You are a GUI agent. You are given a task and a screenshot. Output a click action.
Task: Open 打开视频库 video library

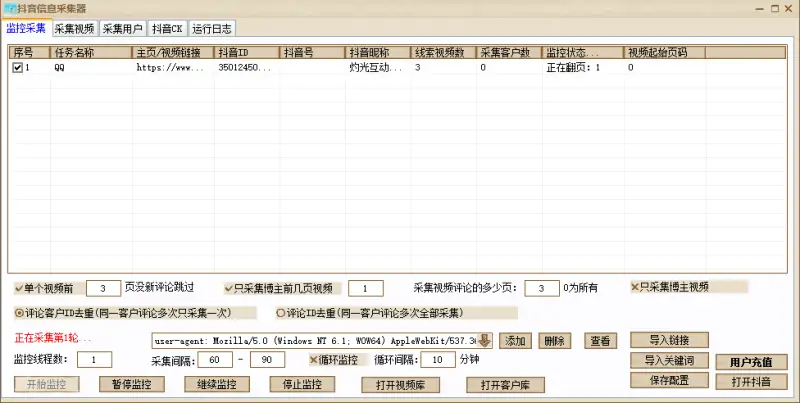[399, 384]
